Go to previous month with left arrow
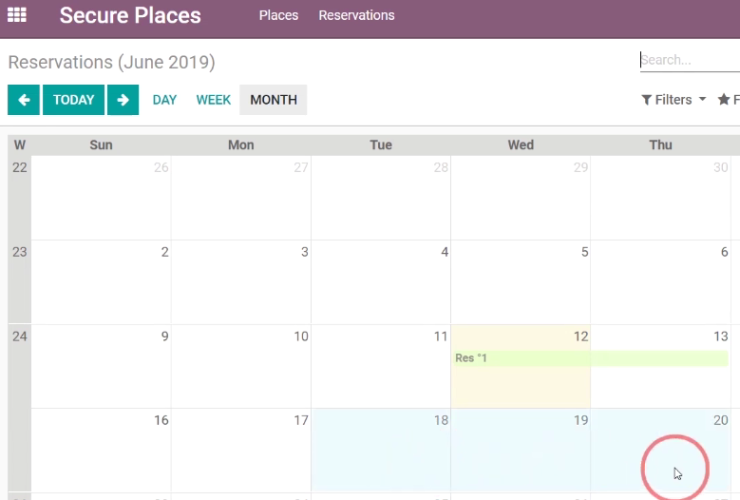 click(24, 100)
